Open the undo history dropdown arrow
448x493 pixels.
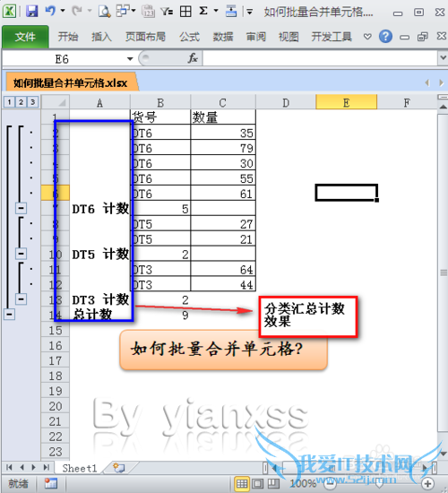[63, 11]
